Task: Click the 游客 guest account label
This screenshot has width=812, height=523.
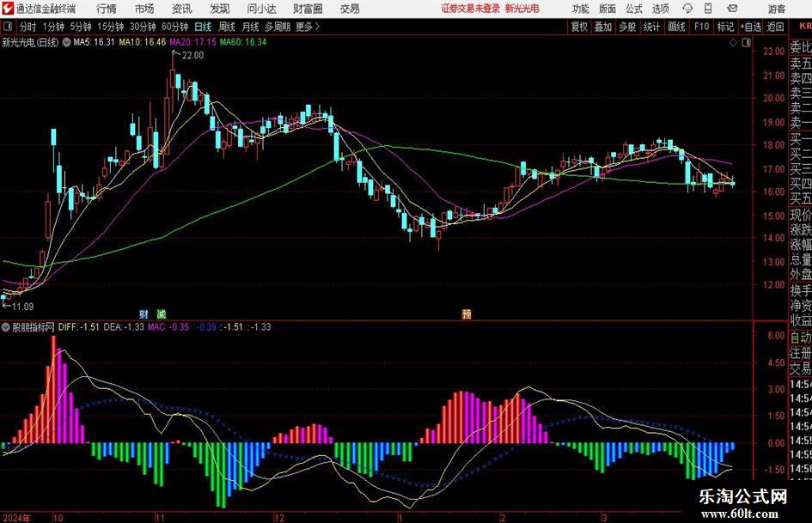Action: (x=776, y=9)
